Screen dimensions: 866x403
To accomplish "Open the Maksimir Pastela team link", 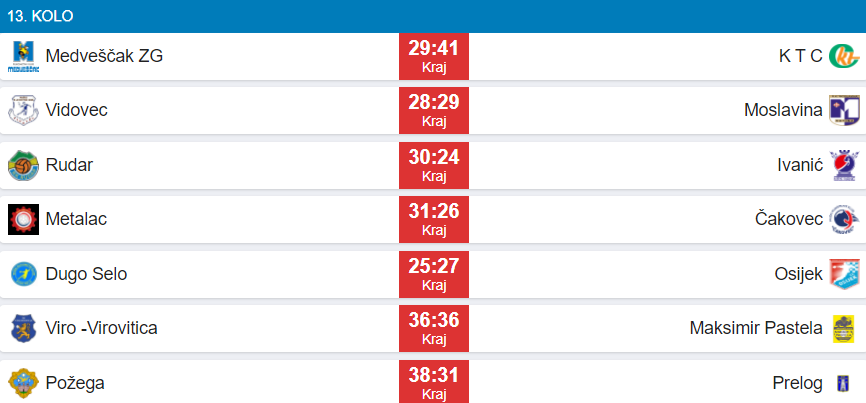I will point(756,328).
